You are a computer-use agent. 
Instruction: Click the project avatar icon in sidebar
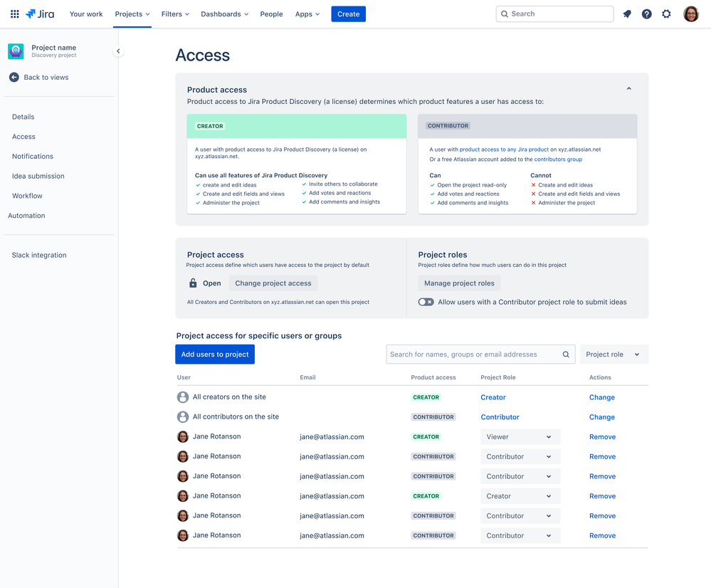click(16, 51)
